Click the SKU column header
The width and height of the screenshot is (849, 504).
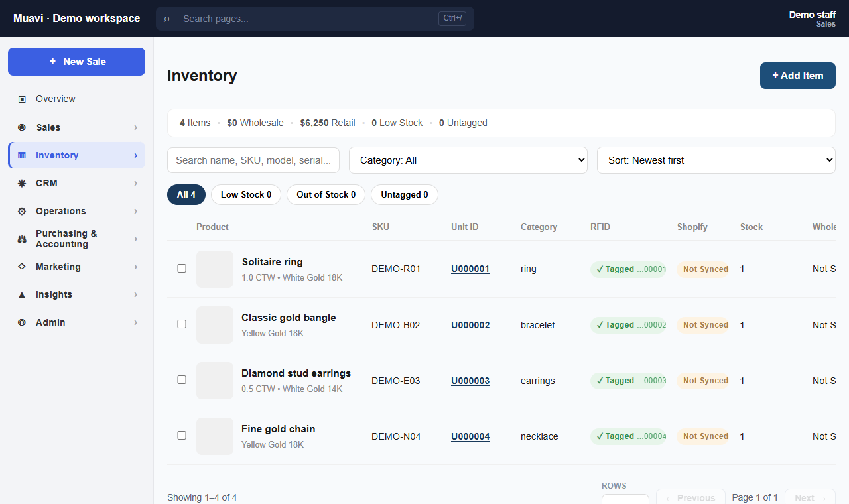[381, 227]
